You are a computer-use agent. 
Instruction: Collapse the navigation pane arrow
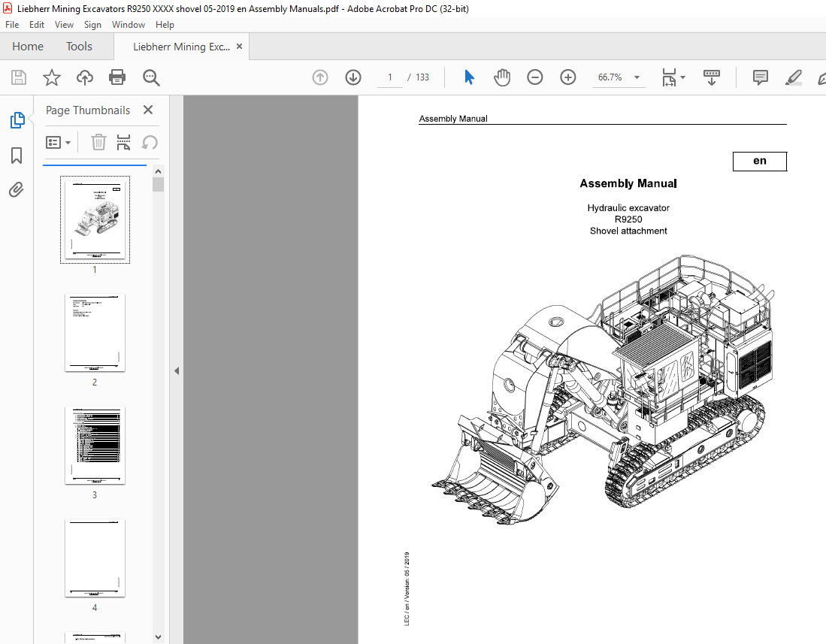click(x=177, y=370)
